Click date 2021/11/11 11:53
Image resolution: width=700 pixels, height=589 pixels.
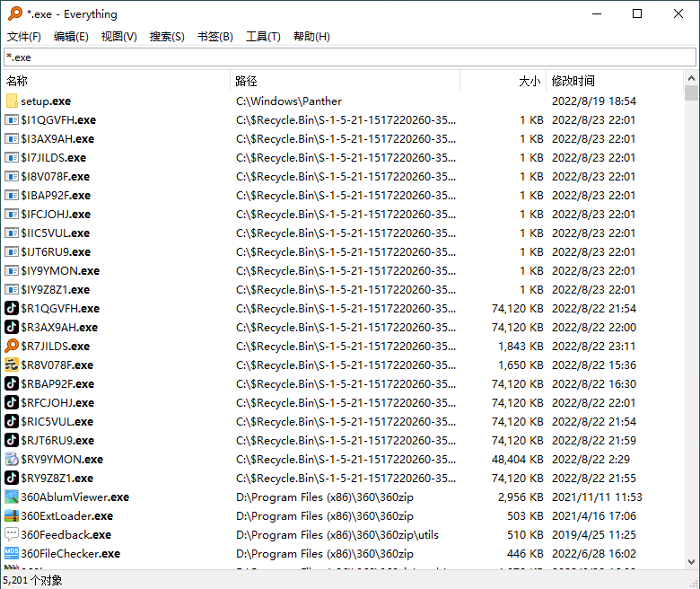tap(597, 497)
